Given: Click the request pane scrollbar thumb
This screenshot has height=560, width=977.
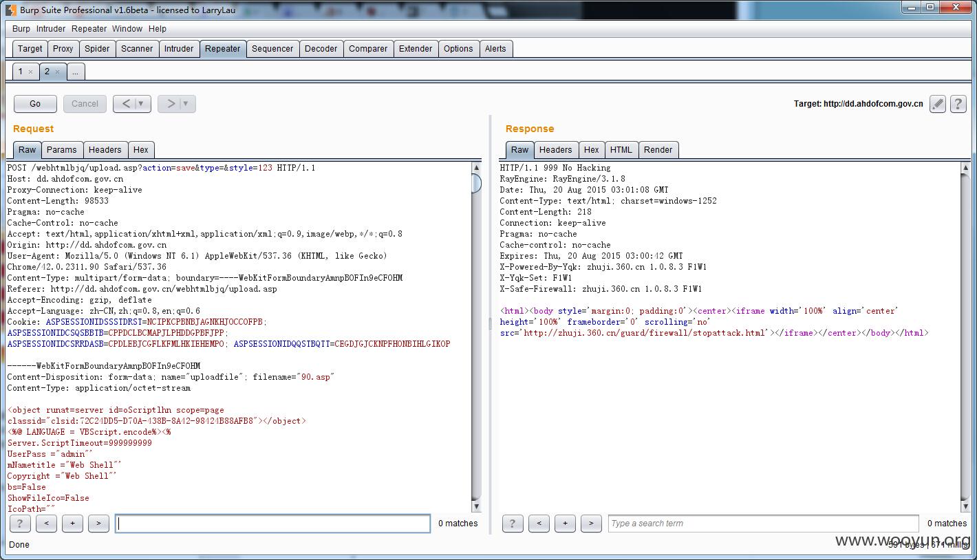Looking at the screenshot, I should pyautogui.click(x=476, y=184).
